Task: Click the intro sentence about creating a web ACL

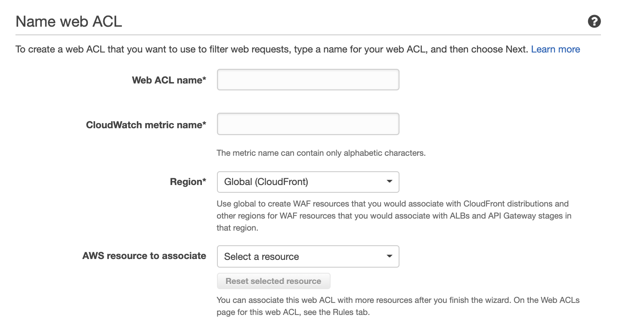Action: (271, 49)
